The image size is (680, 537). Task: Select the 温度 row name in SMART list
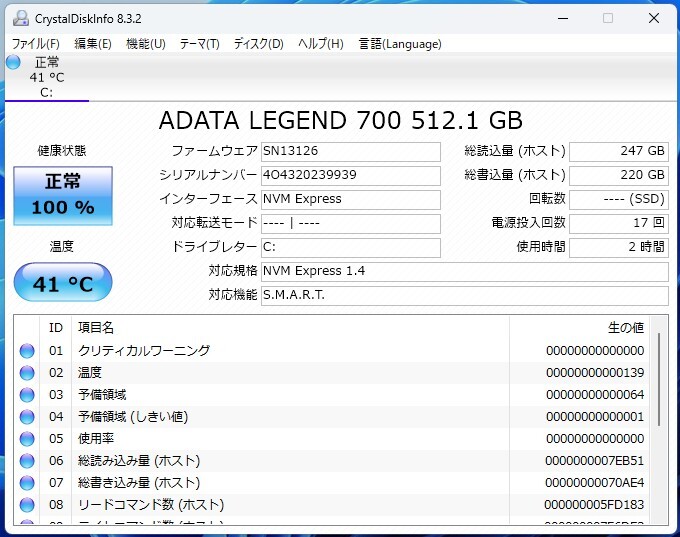point(90,373)
